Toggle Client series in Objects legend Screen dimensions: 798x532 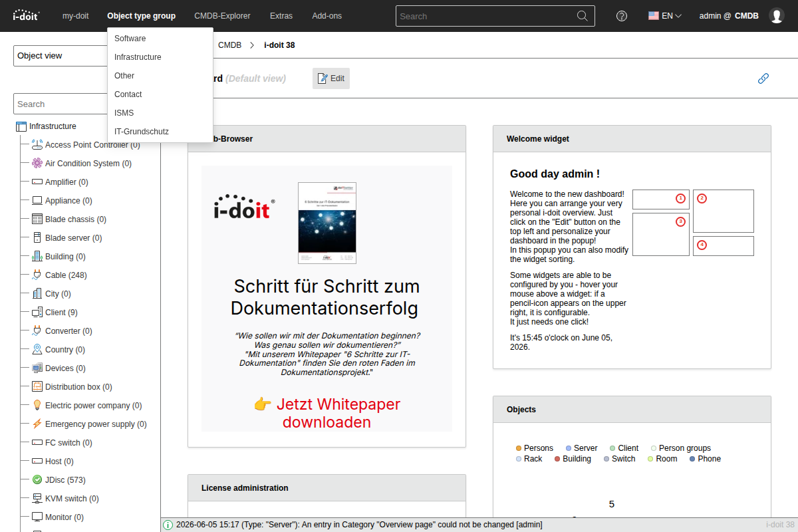click(624, 448)
